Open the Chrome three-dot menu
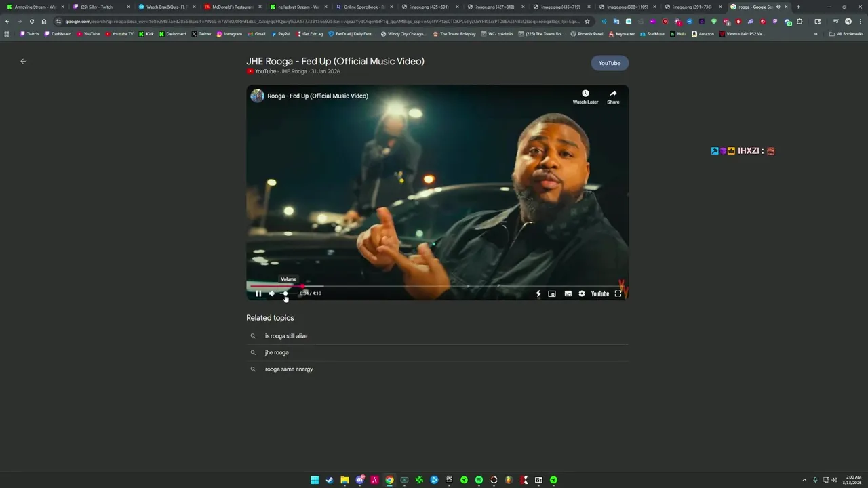Image resolution: width=868 pixels, height=488 pixels. pos(860,21)
